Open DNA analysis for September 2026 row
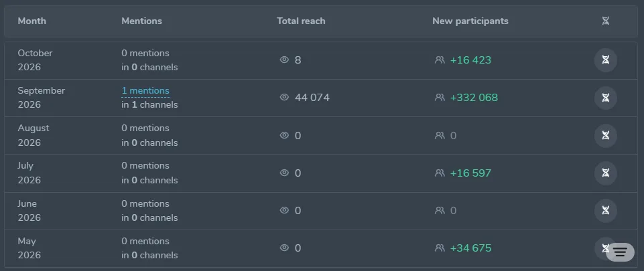The width and height of the screenshot is (644, 271). [605, 98]
